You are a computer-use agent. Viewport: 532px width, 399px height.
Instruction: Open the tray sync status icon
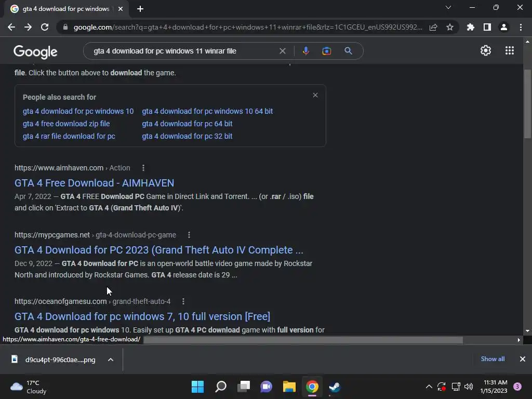[442, 387]
